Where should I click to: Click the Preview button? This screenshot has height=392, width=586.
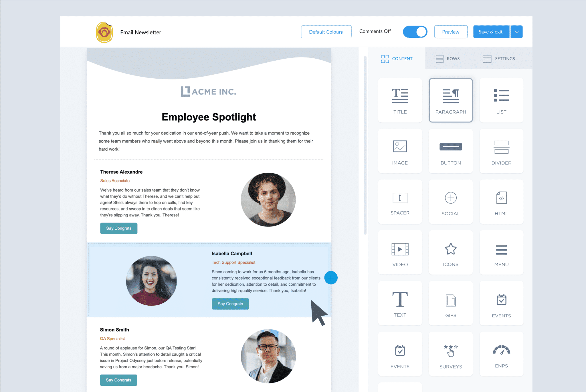pos(451,31)
